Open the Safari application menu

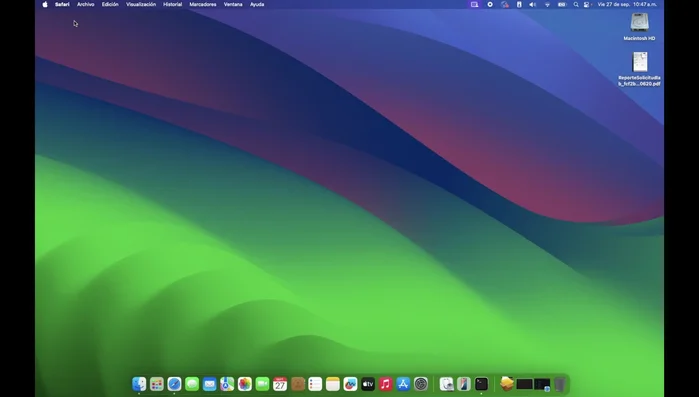62,4
